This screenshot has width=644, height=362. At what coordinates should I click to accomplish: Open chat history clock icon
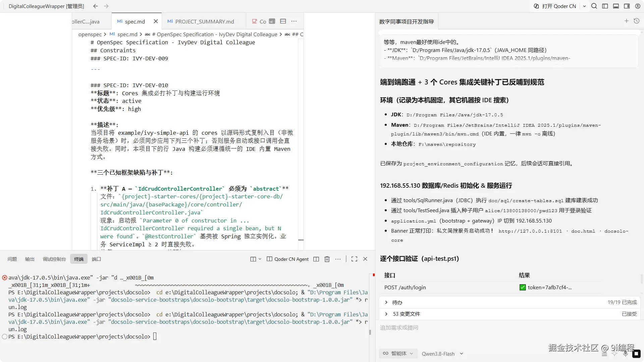(637, 21)
